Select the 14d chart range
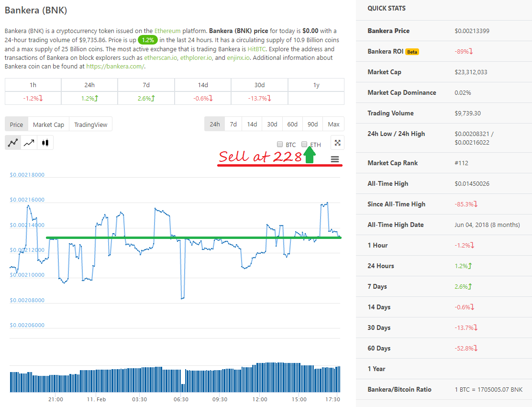The height and width of the screenshot is (407, 532). 252,124
